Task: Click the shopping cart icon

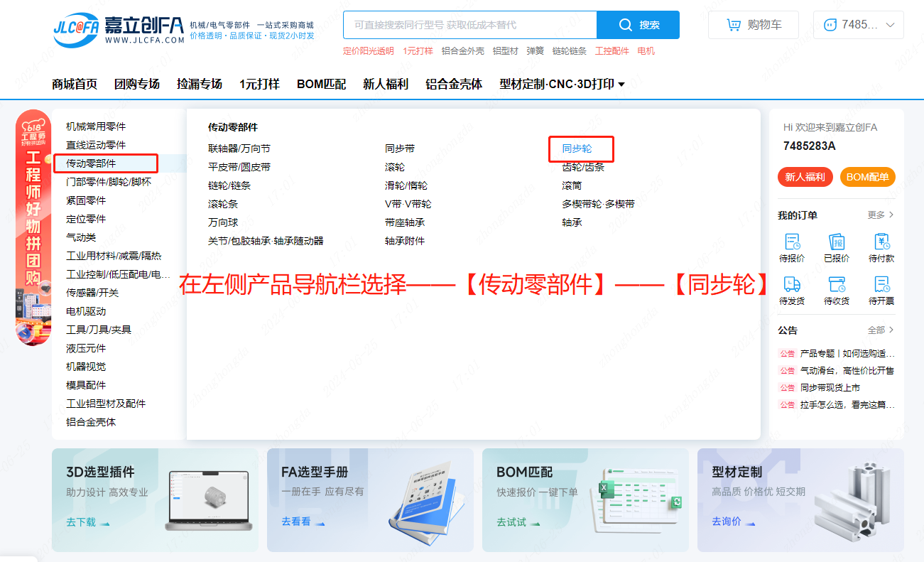Action: point(734,25)
